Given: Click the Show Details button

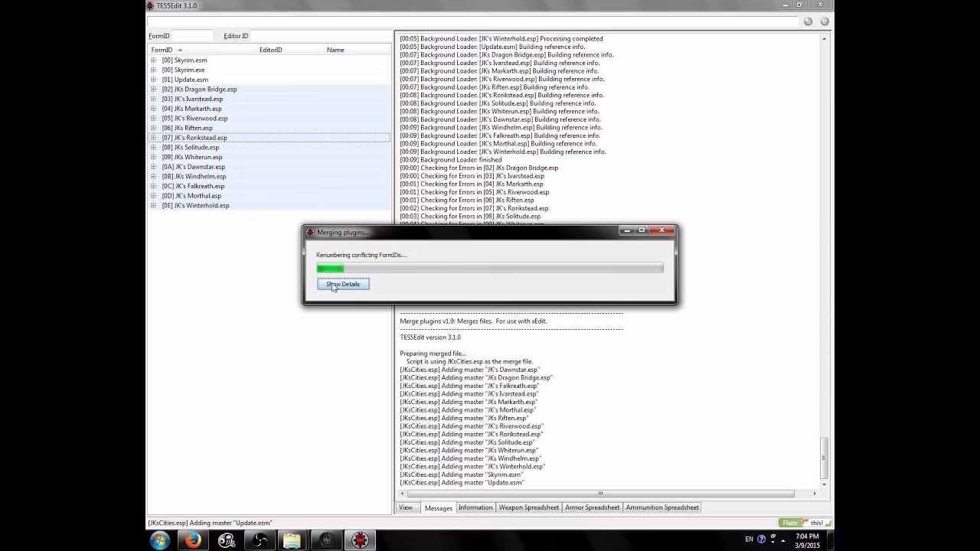Looking at the screenshot, I should coord(343,284).
